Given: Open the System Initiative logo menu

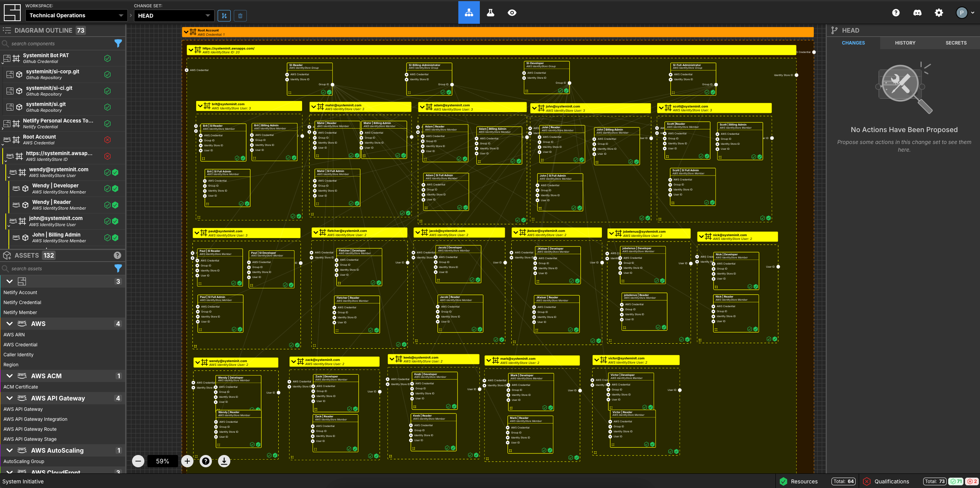Looking at the screenshot, I should coord(12,12).
